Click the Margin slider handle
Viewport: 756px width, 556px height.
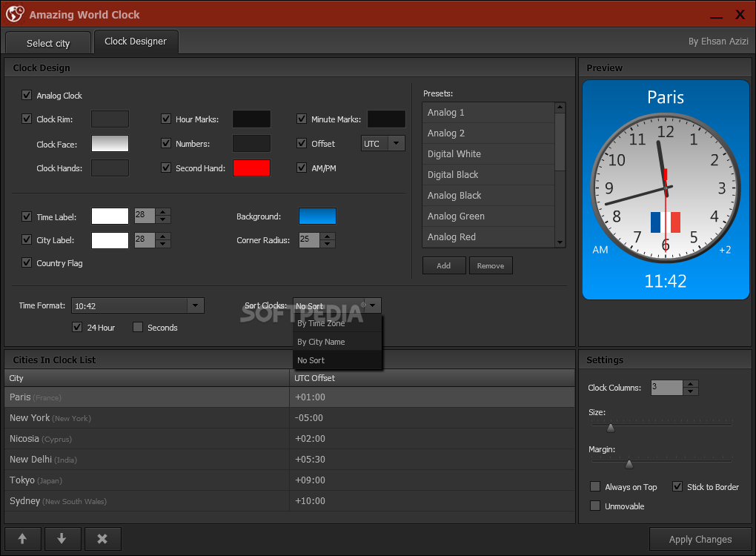[629, 464]
